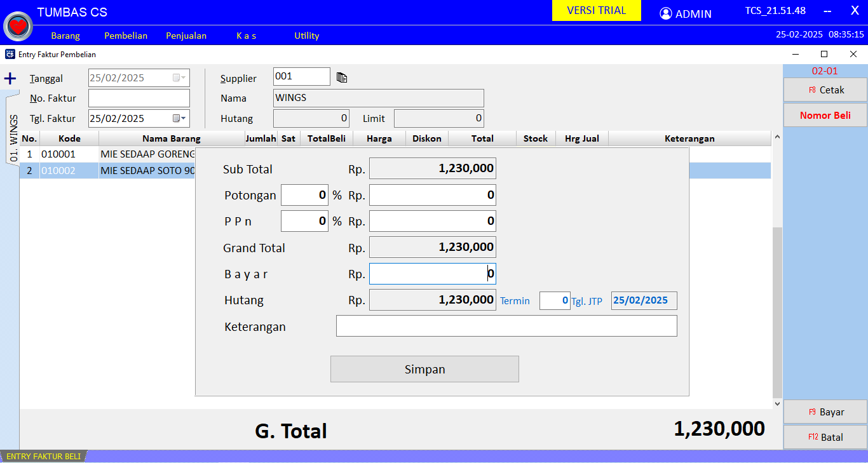Viewport: 868px width, 463px height.
Task: Open the Utility menu
Action: coord(306,36)
